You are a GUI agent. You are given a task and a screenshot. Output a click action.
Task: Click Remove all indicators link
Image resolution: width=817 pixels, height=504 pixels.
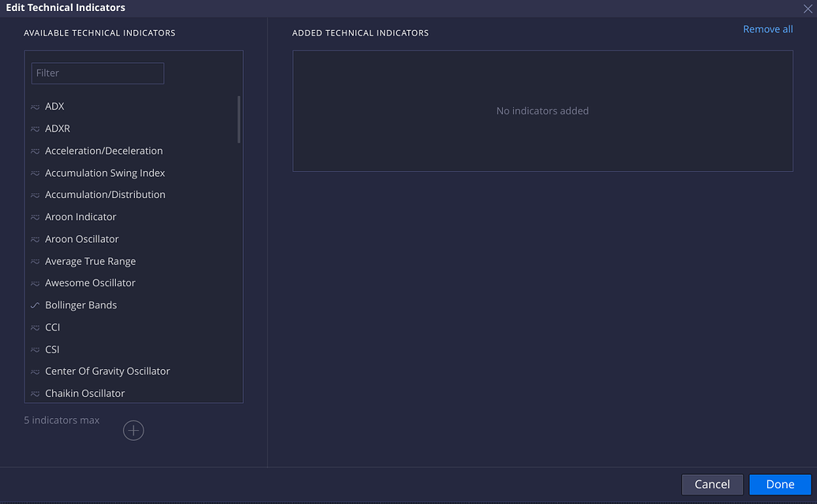[x=767, y=28]
